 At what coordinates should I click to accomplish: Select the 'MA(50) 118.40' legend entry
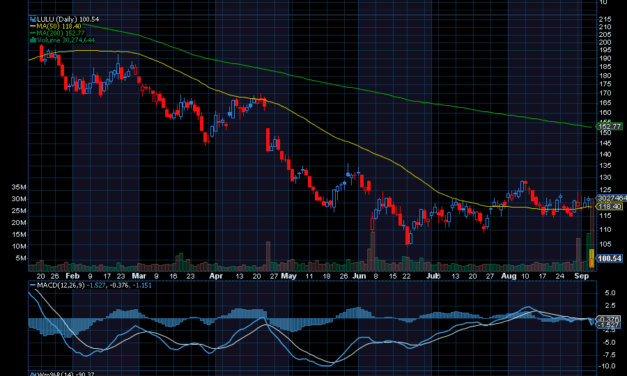tap(59, 26)
